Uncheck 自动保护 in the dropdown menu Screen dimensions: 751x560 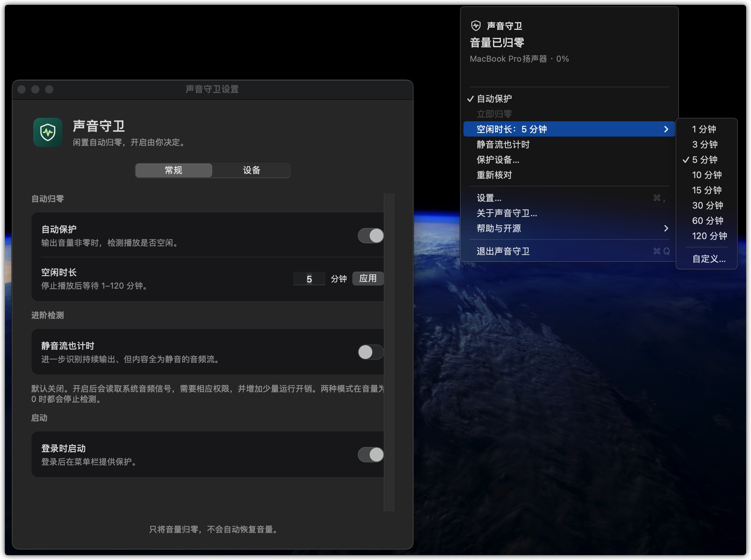tap(569, 99)
